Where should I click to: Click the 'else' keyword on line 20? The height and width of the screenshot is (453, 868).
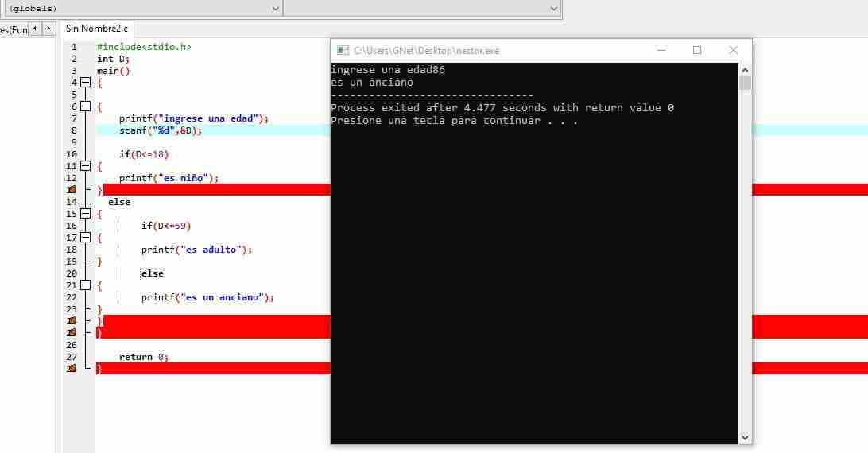(153, 273)
